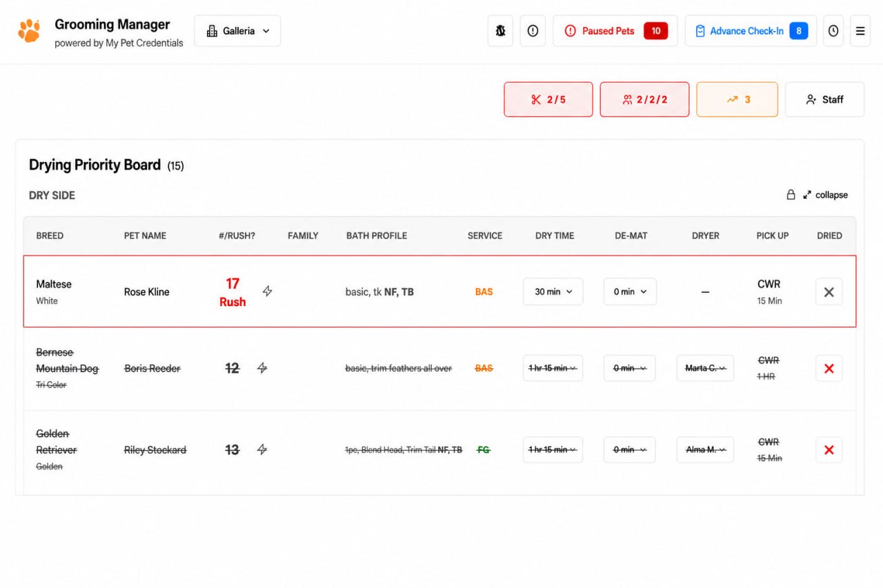883x588 pixels.
Task: Click the alert circle icon button
Action: point(533,31)
